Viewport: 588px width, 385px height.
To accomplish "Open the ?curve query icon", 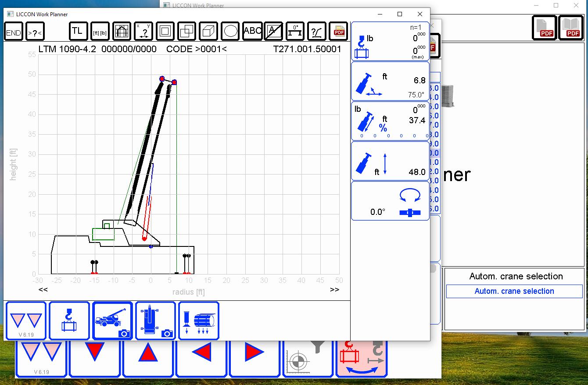I will 317,31.
